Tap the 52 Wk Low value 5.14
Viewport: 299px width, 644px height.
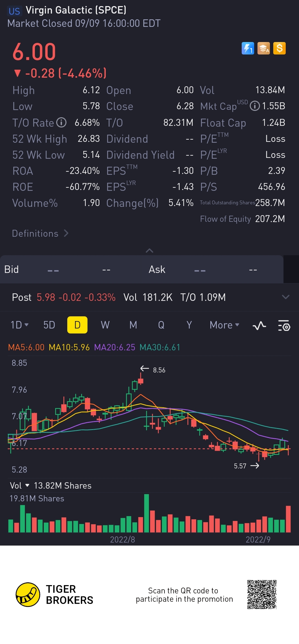point(91,155)
